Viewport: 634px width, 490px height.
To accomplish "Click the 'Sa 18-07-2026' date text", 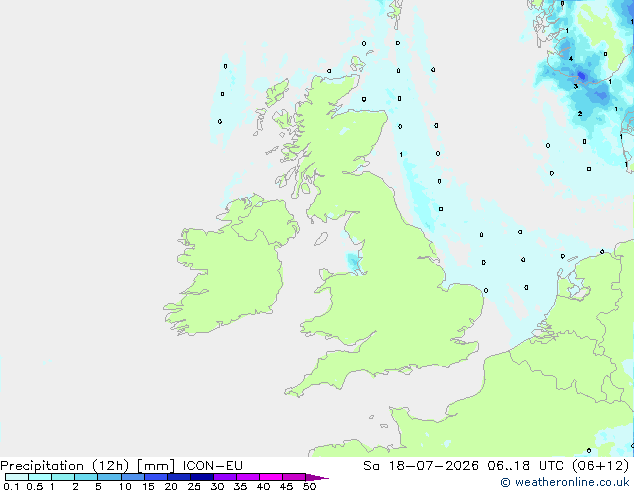I will 421,466.
